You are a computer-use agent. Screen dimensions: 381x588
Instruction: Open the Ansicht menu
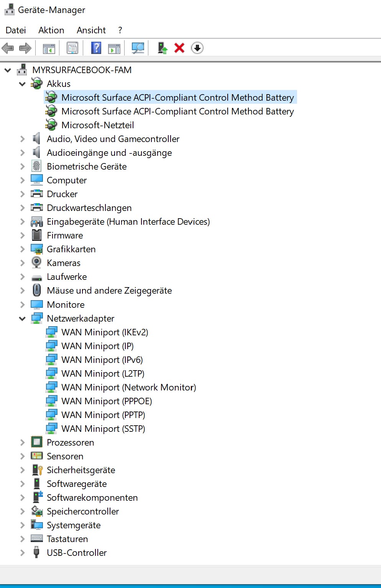coord(91,30)
